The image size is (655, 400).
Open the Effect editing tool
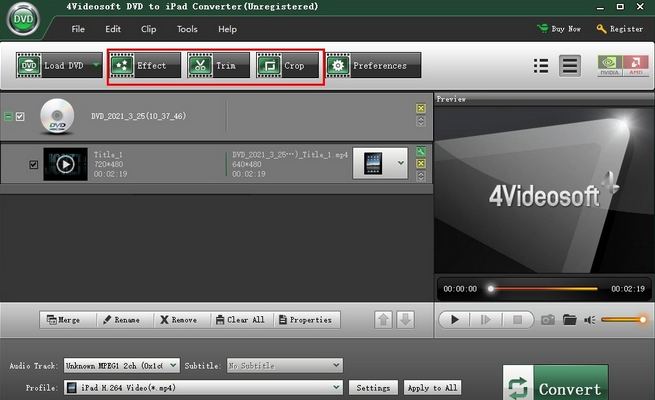click(145, 65)
